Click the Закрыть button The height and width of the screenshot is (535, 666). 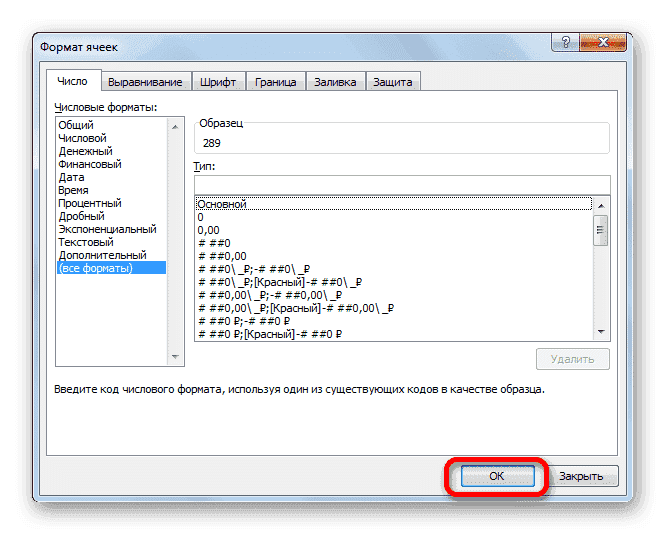coord(581,476)
